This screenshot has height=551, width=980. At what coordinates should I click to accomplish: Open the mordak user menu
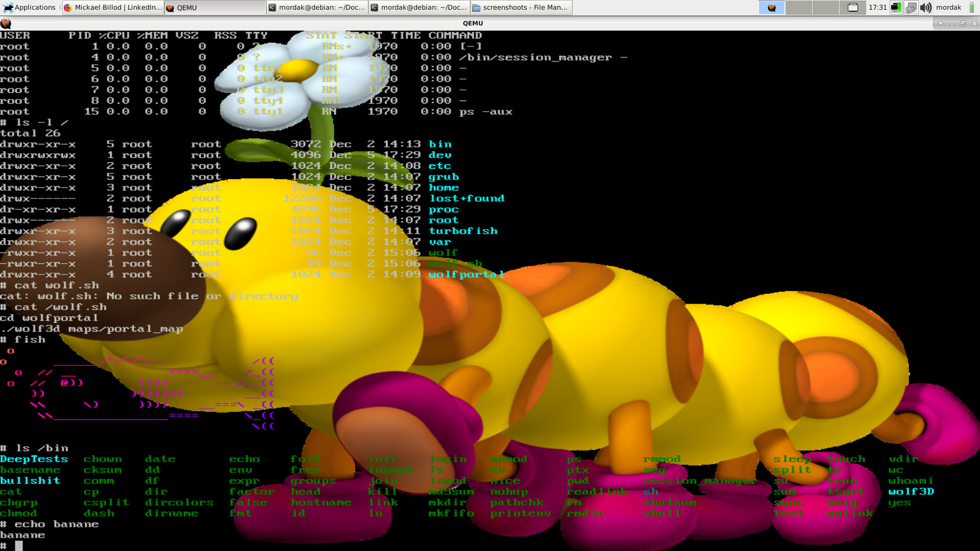tap(948, 7)
